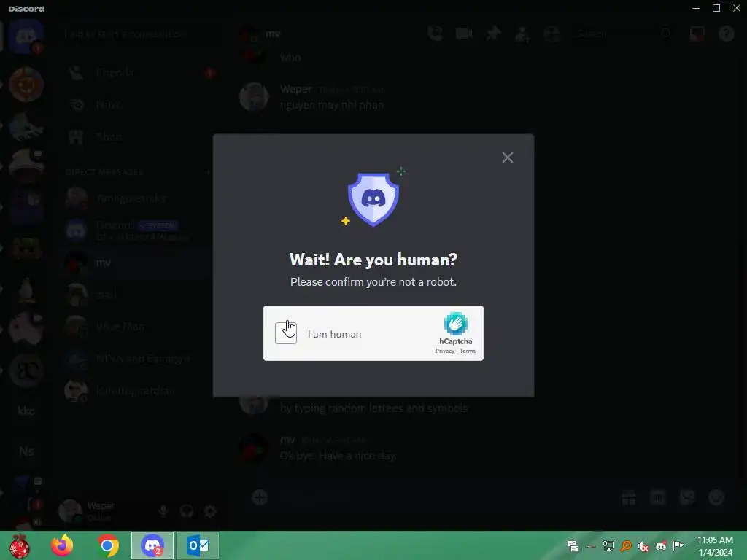Click Find or start a conversation box
The width and height of the screenshot is (747, 560).
point(138,34)
